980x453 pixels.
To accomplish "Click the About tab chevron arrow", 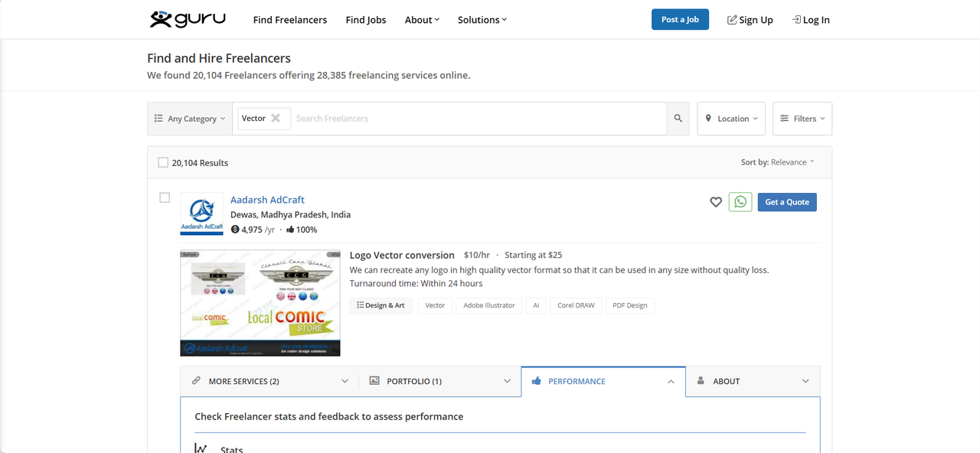I will tap(805, 381).
